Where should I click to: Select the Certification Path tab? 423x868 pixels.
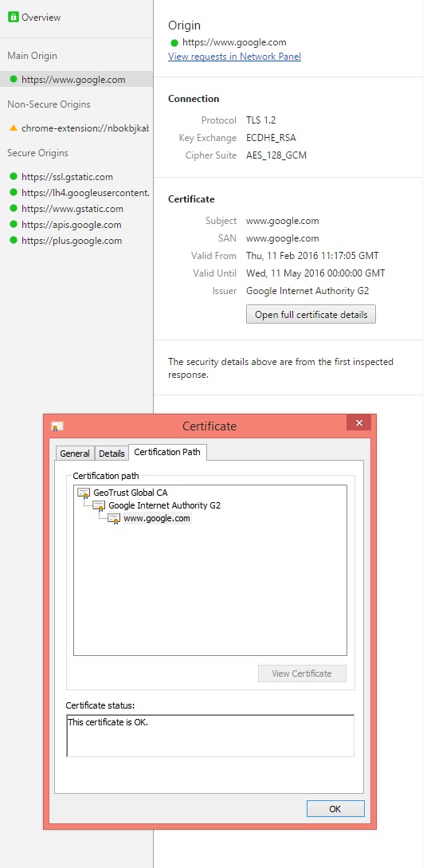[x=167, y=452]
